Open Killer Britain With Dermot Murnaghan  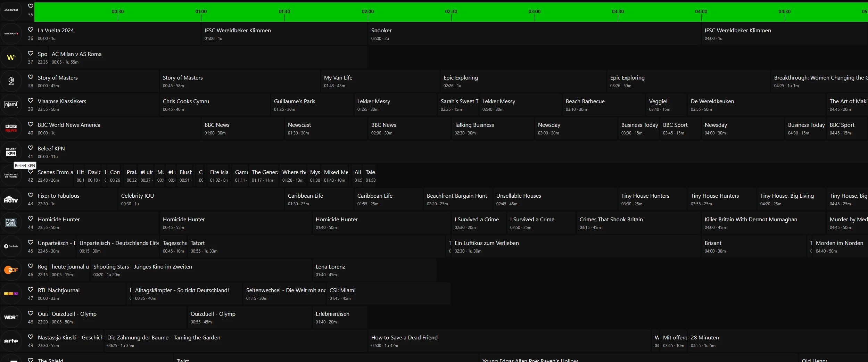coord(764,223)
